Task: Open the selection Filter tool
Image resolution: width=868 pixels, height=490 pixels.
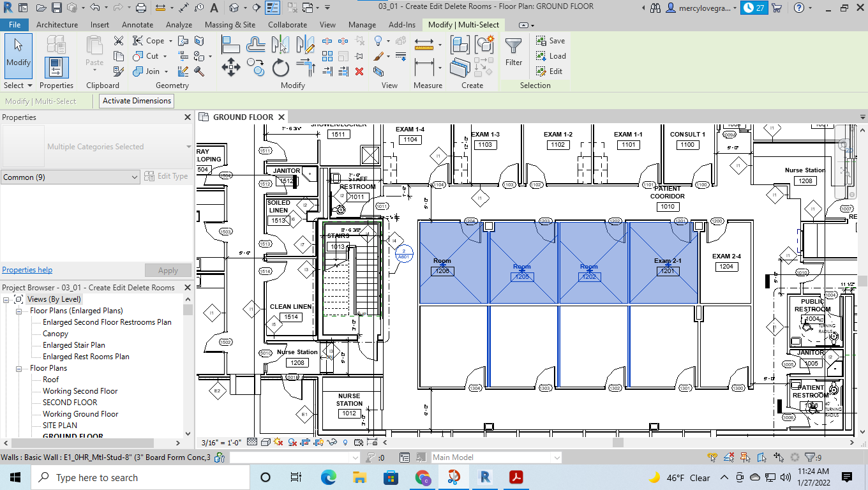Action: click(514, 52)
